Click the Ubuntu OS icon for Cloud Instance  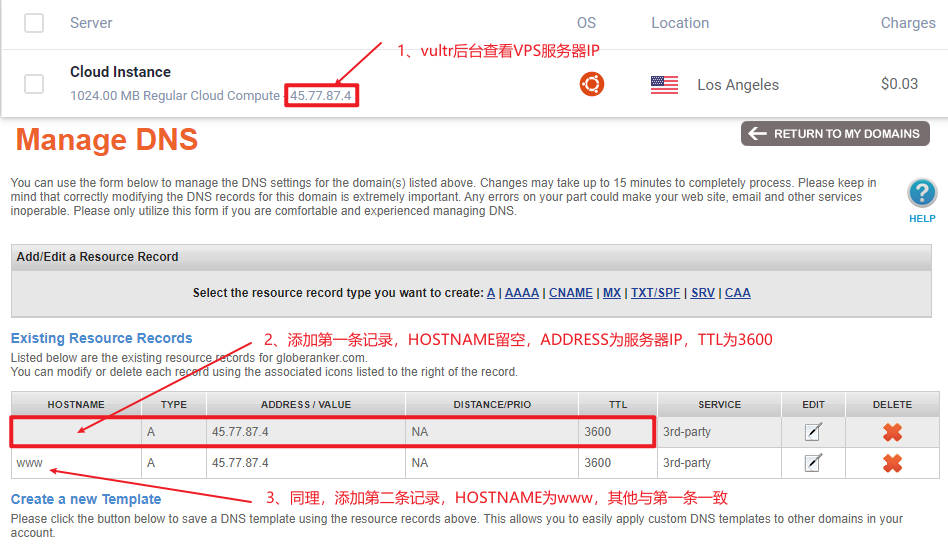click(x=591, y=84)
